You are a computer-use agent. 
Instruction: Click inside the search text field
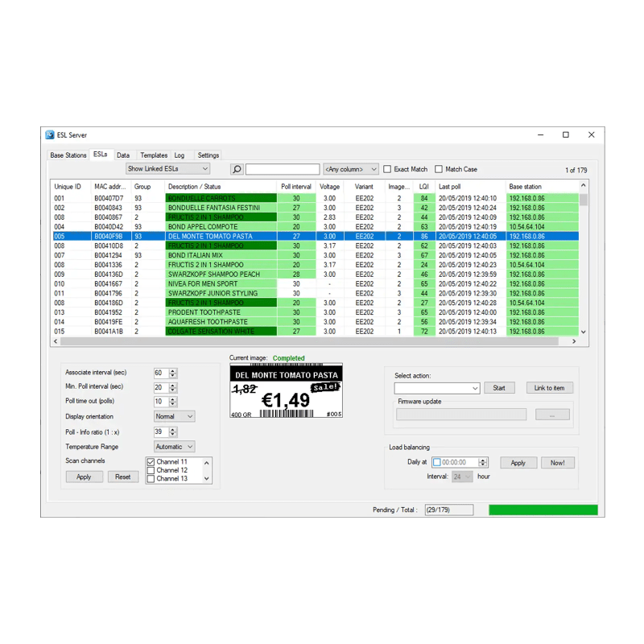pyautogui.click(x=282, y=169)
